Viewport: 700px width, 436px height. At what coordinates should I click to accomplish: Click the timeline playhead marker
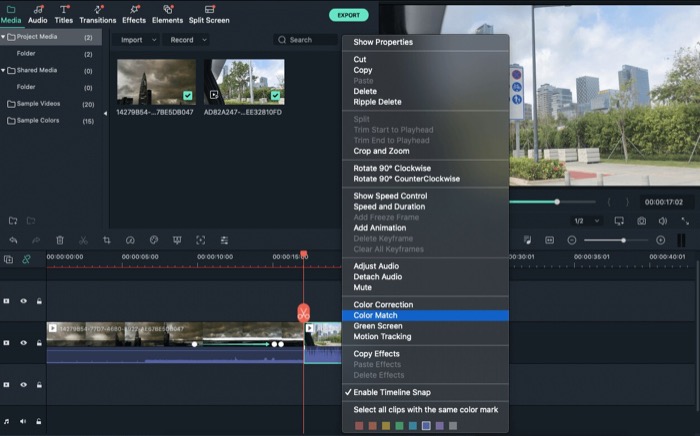[304, 254]
